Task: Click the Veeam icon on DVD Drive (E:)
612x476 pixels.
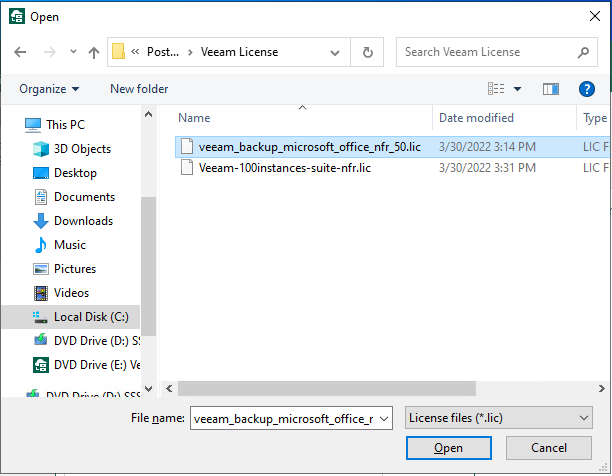Action: (41, 365)
